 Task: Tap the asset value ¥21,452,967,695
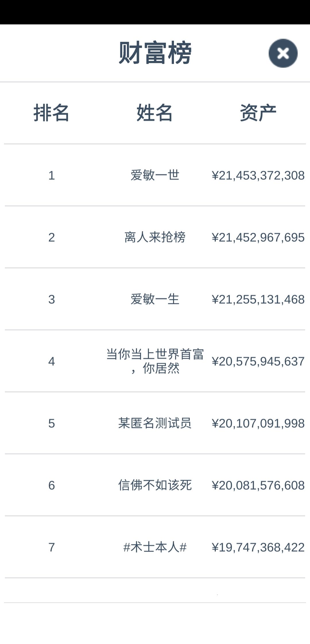coord(258,238)
